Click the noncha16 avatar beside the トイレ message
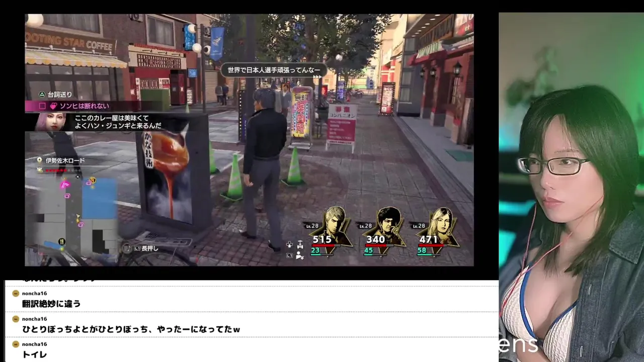Viewport: 644px width, 362px height. [16, 344]
